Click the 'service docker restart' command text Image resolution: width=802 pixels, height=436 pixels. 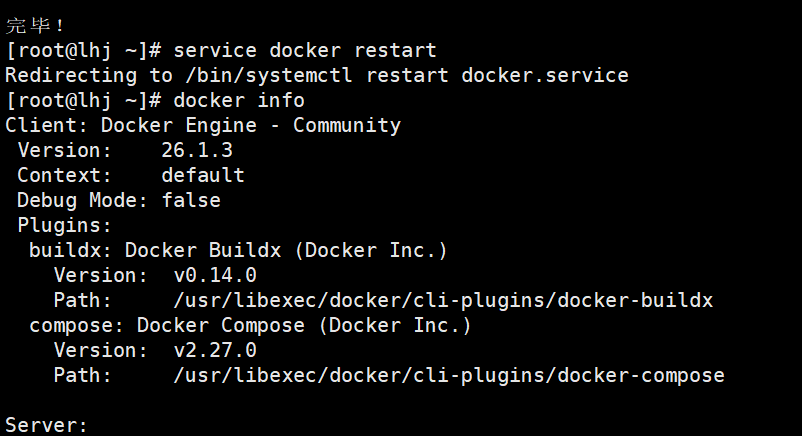(x=305, y=51)
